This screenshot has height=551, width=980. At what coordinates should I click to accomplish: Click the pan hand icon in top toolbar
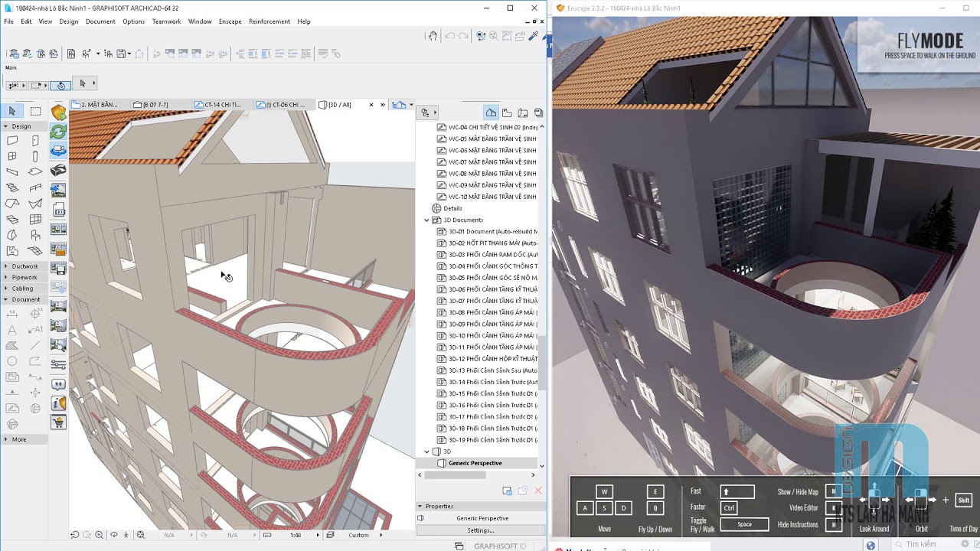(x=433, y=35)
